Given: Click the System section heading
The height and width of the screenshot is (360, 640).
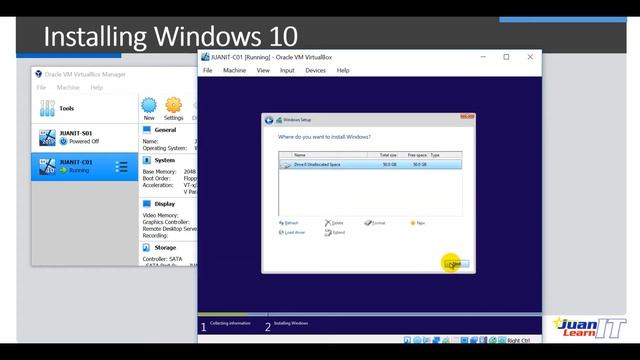Looking at the screenshot, I should (x=165, y=160).
